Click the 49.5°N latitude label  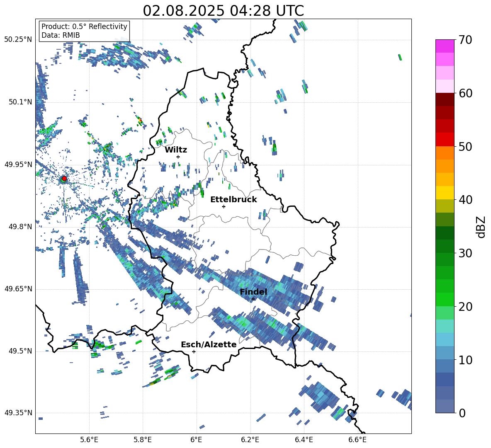coord(20,351)
